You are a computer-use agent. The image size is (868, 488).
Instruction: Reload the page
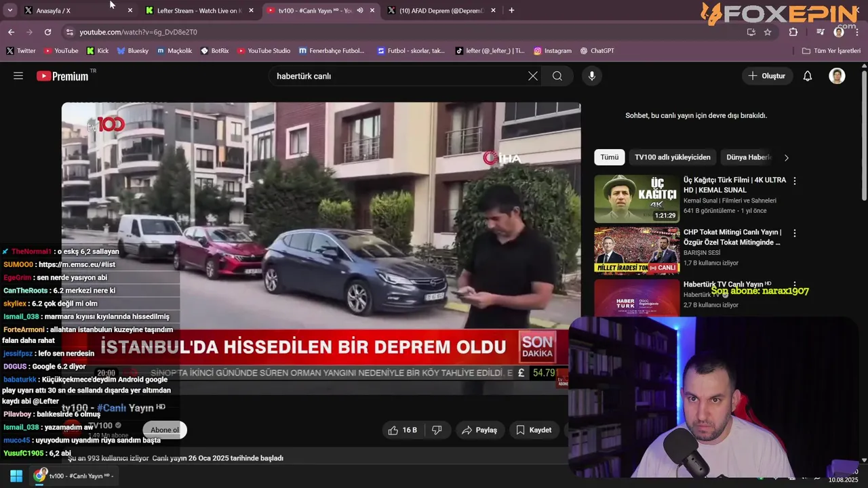[x=47, y=32]
